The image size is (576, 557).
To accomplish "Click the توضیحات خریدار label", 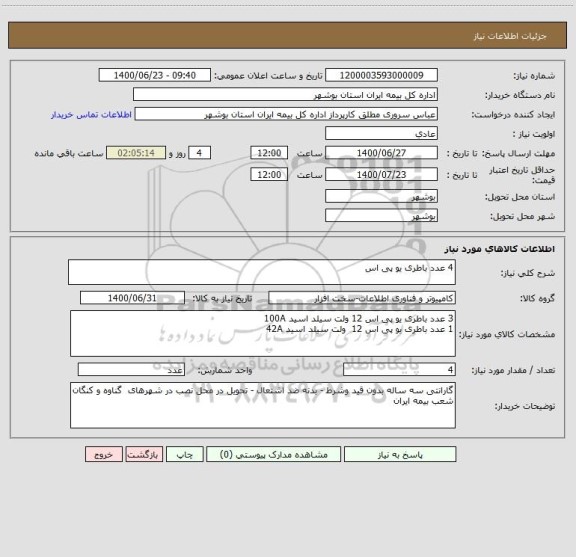I will (x=525, y=406).
